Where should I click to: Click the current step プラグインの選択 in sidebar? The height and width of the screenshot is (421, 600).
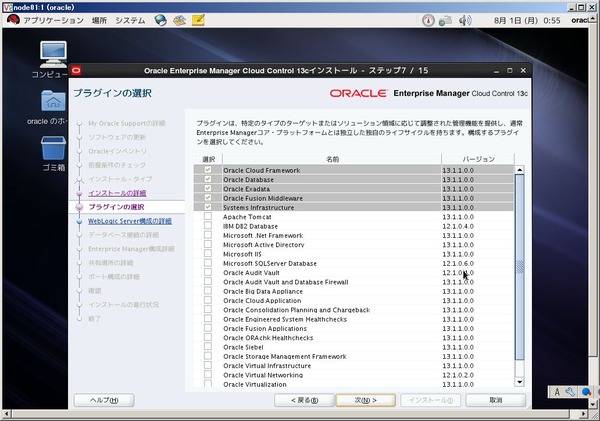[x=116, y=207]
